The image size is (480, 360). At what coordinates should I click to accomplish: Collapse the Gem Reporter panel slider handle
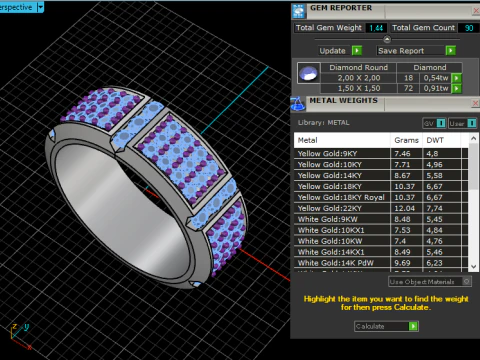coord(387,39)
